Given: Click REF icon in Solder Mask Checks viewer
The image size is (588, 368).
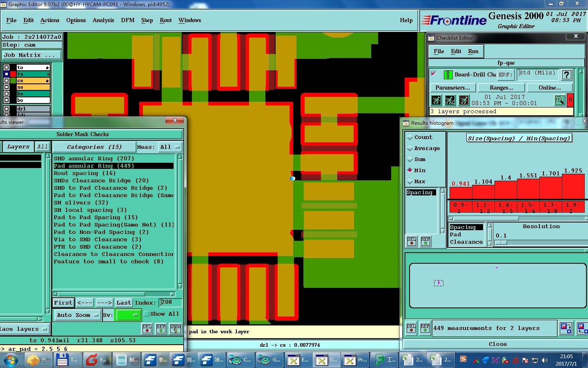Looking at the screenshot, I should coord(161,328).
